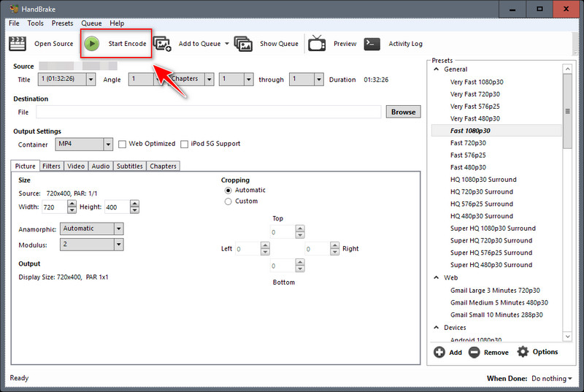
Task: Open the Tools menu
Action: (35, 23)
